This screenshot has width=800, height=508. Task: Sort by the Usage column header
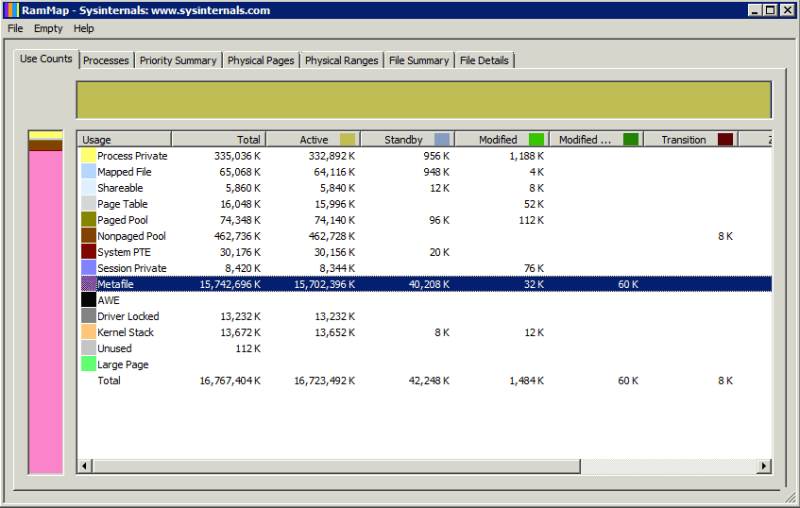124,139
